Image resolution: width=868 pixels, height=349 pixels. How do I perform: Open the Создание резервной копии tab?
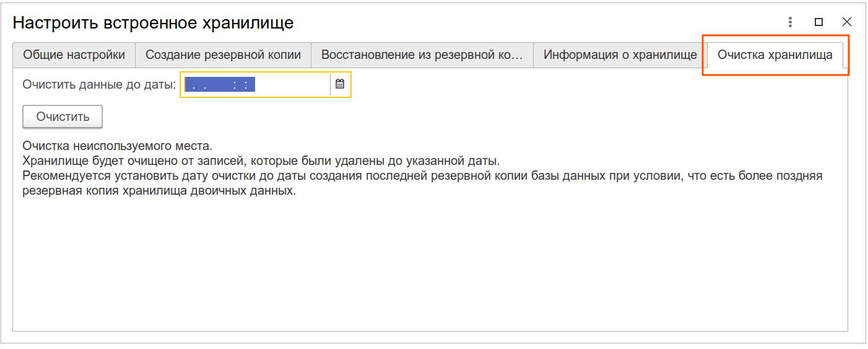[223, 55]
